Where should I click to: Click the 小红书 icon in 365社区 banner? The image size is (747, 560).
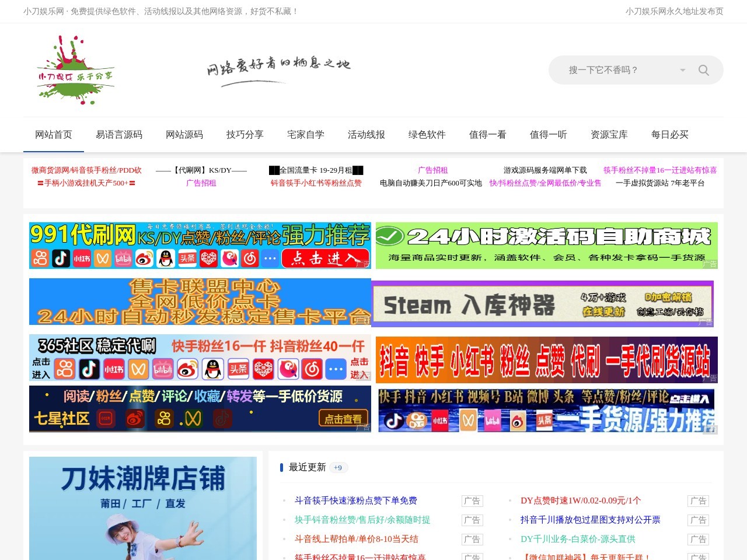click(114, 369)
